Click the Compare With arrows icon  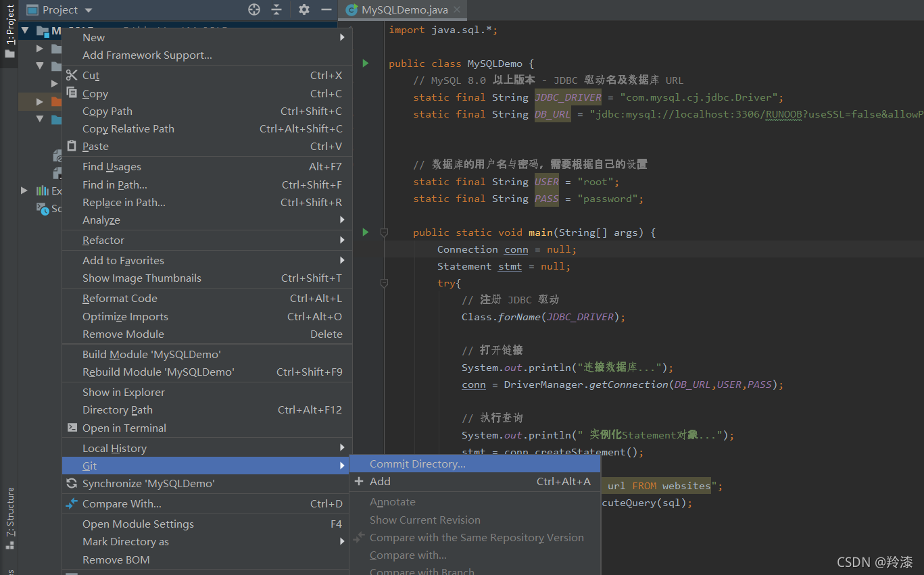72,503
